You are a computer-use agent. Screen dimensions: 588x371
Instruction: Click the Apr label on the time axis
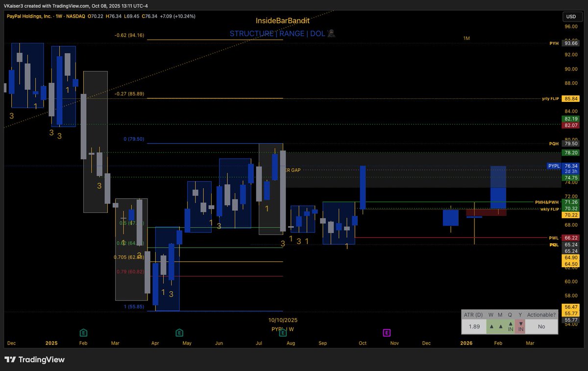point(155,344)
